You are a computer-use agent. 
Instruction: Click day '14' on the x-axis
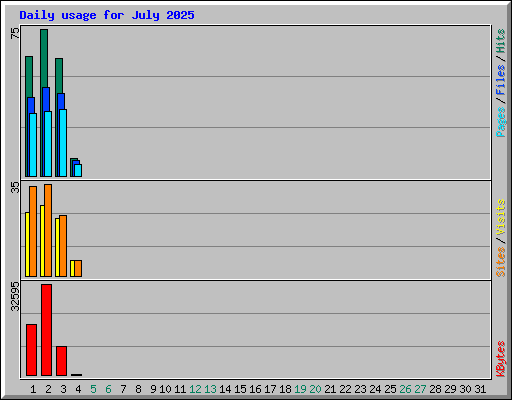click(x=225, y=389)
